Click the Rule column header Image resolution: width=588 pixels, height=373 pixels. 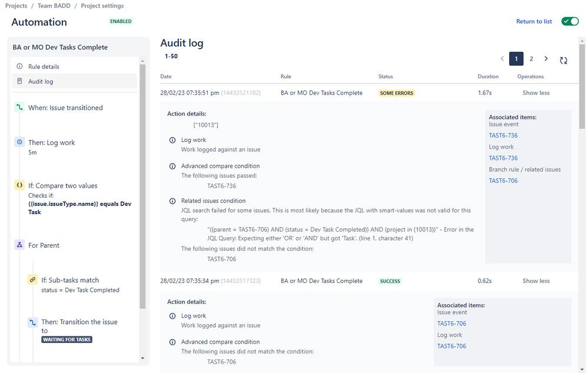(x=285, y=76)
